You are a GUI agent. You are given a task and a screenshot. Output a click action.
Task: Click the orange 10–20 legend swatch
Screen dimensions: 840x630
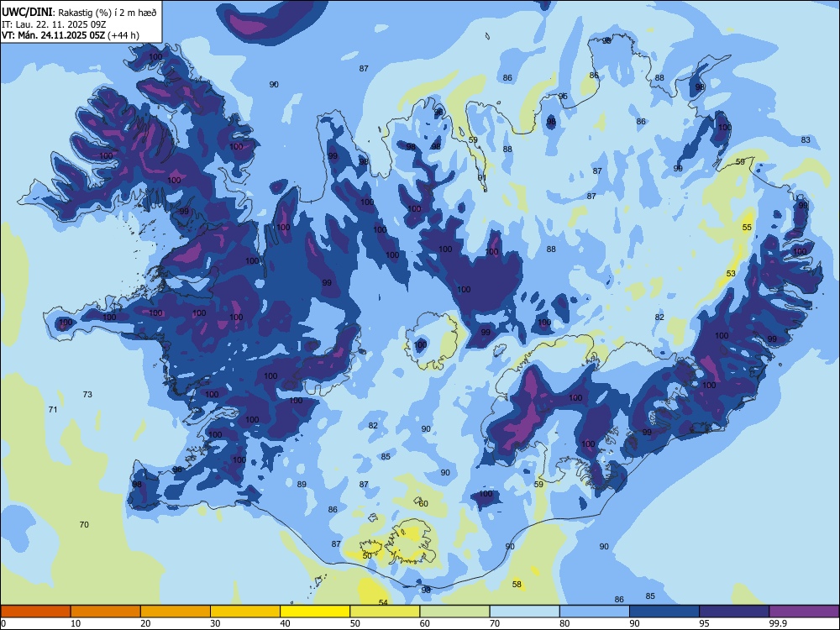click(106, 612)
